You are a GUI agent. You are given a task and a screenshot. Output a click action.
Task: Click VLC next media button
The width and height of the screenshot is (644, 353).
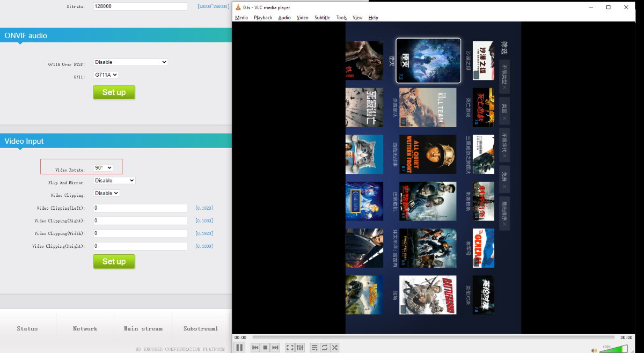pyautogui.click(x=275, y=348)
